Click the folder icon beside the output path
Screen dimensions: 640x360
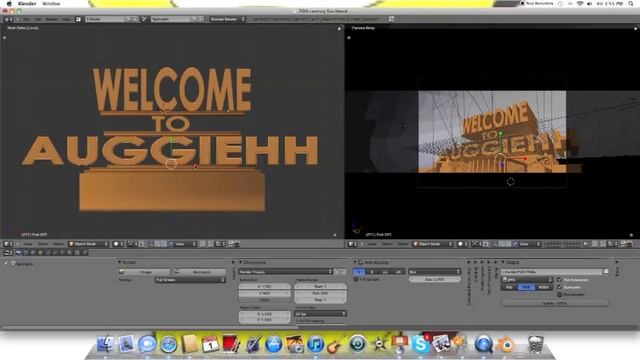(606, 271)
